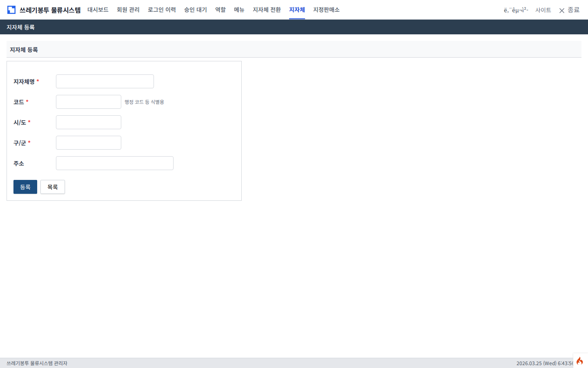Screen dimensions: 588x368
Task: Click inside the 지자체명 input field
Action: pos(105,81)
